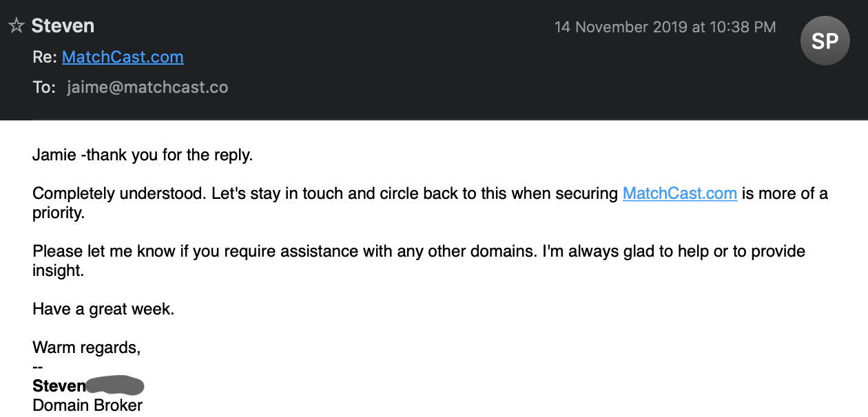Click the word "priority." in the body
This screenshot has height=417, width=868.
click(59, 213)
